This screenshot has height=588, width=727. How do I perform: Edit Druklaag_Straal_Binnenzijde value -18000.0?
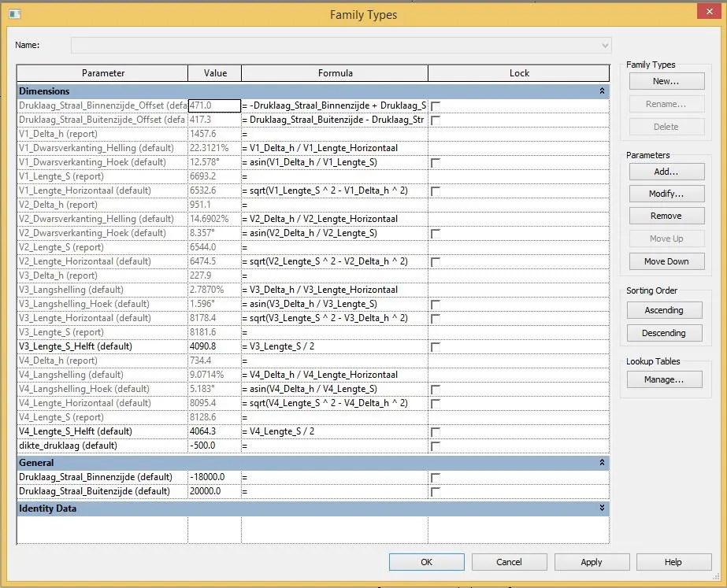215,477
